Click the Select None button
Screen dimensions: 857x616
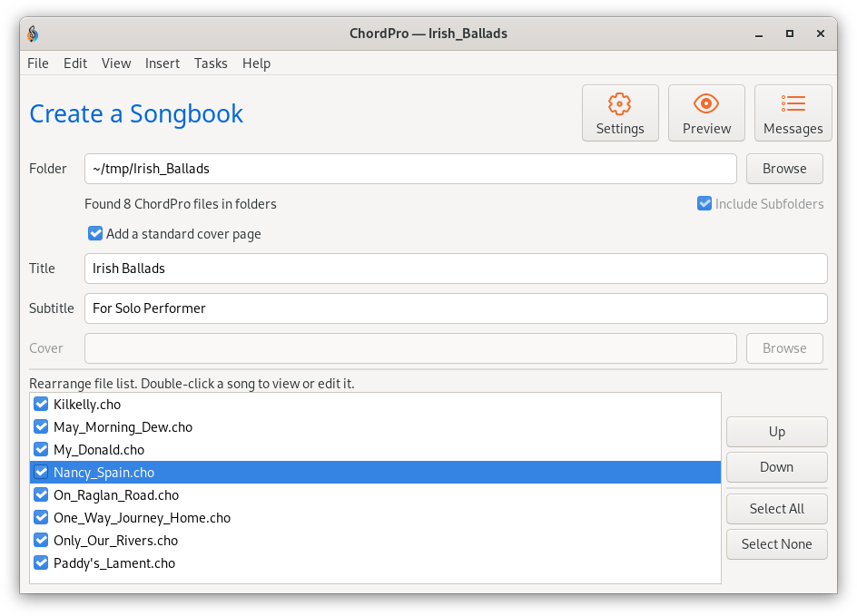click(x=777, y=544)
